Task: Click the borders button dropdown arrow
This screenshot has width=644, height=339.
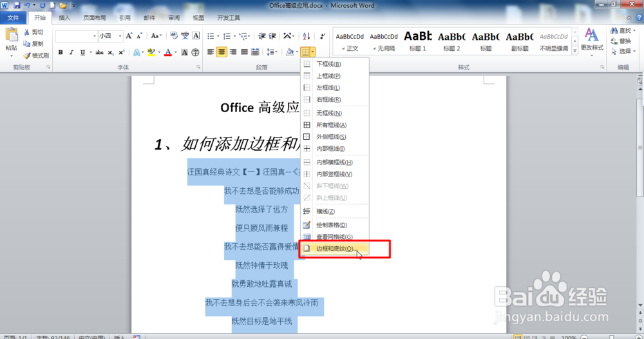Action: 313,52
